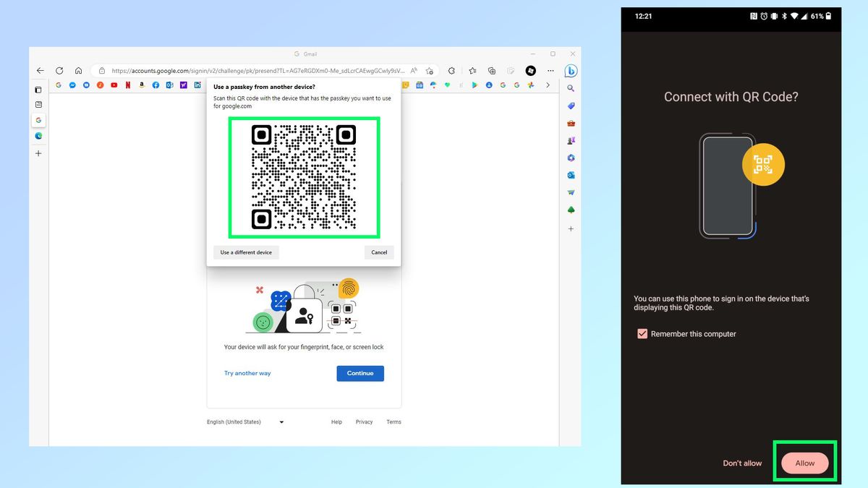Open the Microsoft Edge icon in left sidebar
Image resolution: width=868 pixels, height=488 pixels.
pos(38,134)
